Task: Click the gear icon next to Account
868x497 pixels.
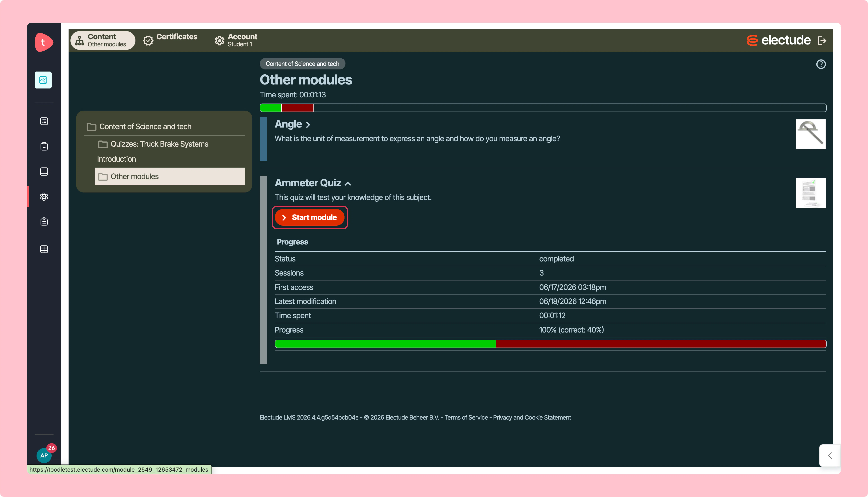Action: click(x=220, y=41)
